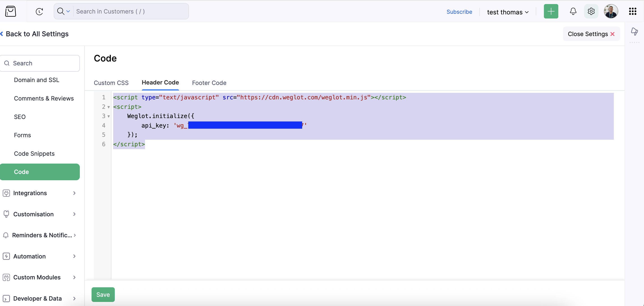Switch to the Header Code tab

[x=160, y=82]
